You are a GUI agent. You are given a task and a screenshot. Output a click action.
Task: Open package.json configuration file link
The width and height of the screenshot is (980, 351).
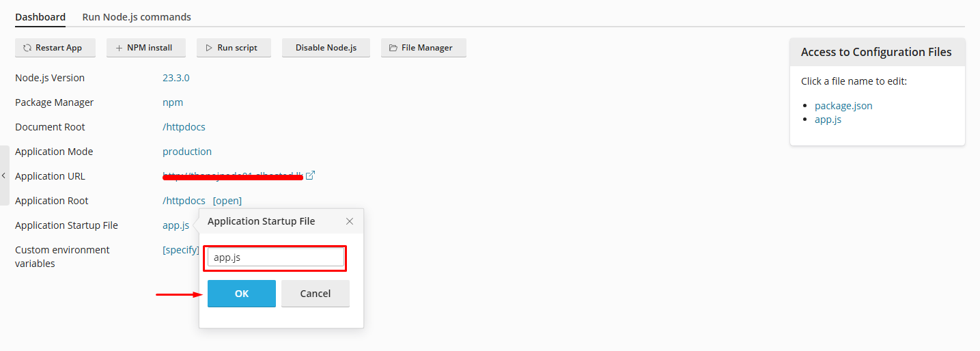(x=843, y=106)
